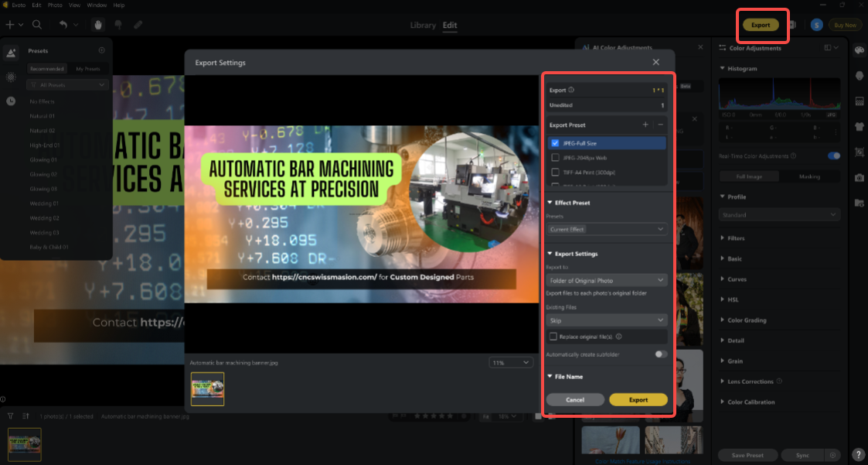This screenshot has width=868, height=465.
Task: Open the color palette panel icon
Action: click(x=859, y=51)
